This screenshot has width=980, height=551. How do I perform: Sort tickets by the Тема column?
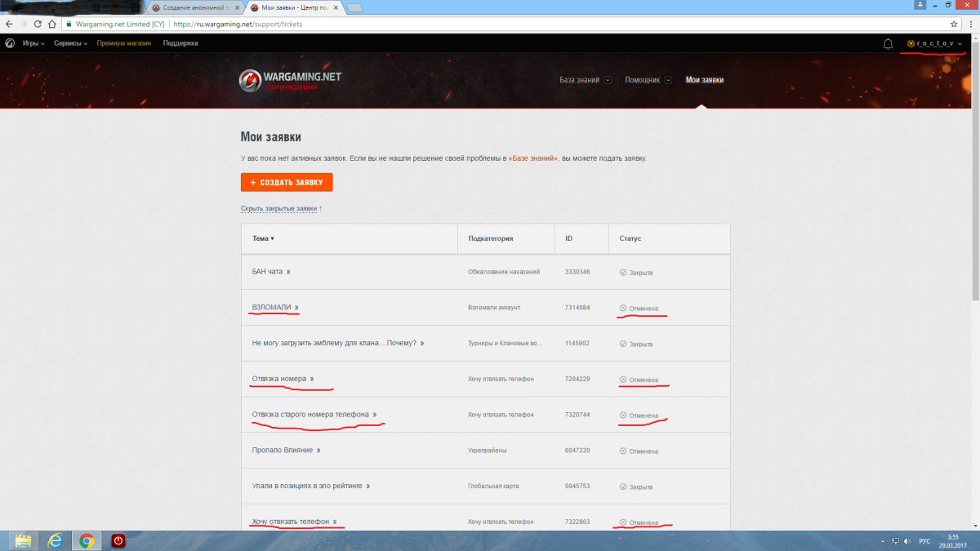click(x=263, y=238)
